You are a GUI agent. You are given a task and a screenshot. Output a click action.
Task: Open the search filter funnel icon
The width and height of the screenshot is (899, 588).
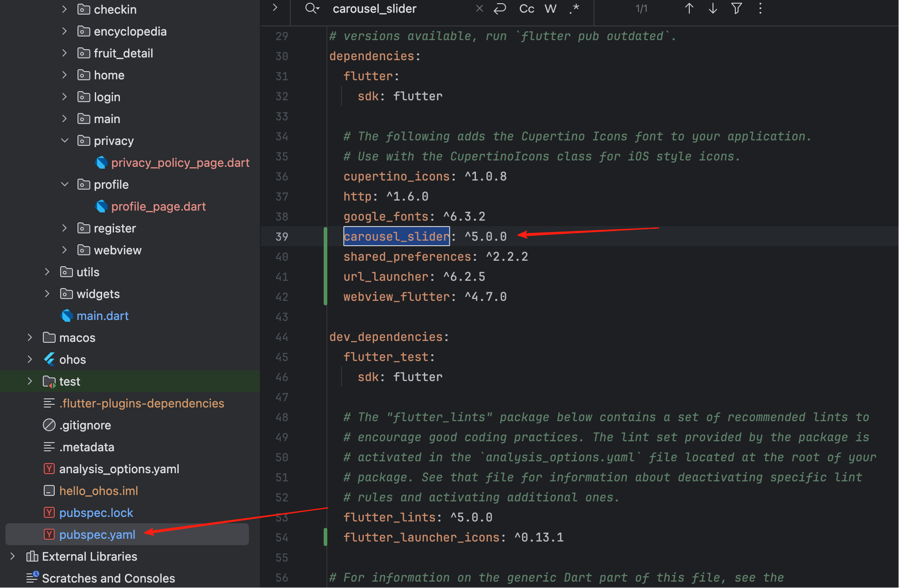[737, 9]
